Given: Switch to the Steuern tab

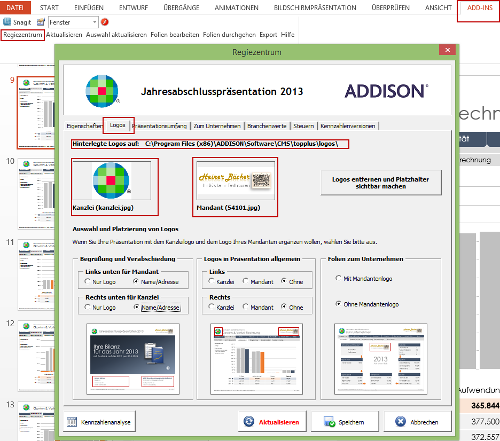Looking at the screenshot, I should [x=304, y=126].
